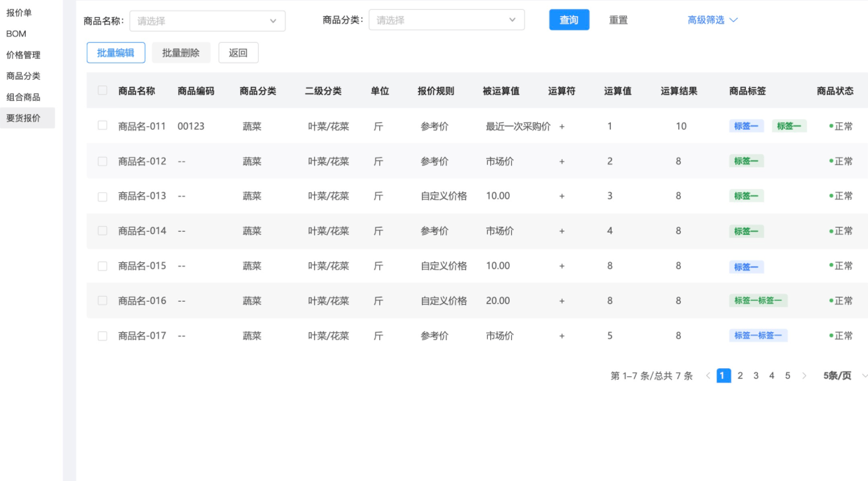Click the blue 标签一标签一 tag for 商品名-017
Image resolution: width=868 pixels, height=481 pixels.
coord(758,336)
